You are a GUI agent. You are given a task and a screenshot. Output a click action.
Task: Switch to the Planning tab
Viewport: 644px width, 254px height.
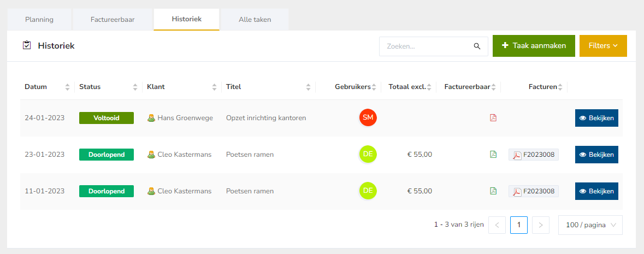39,20
